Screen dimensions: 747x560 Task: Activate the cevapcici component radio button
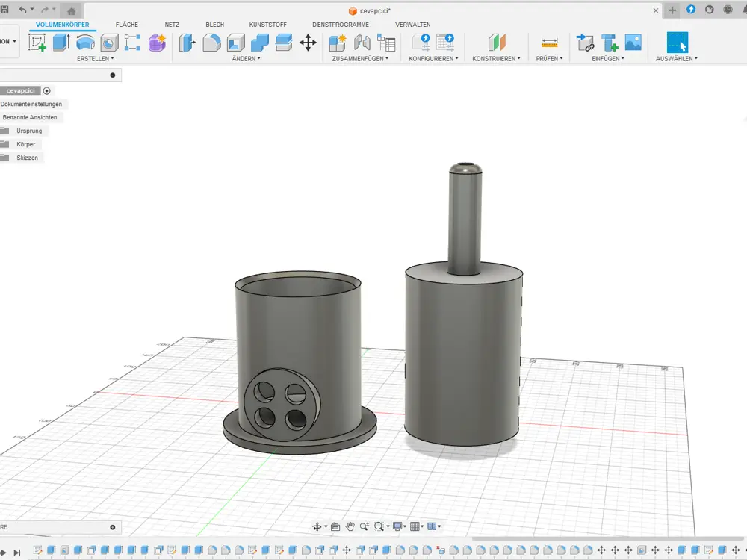pos(46,90)
